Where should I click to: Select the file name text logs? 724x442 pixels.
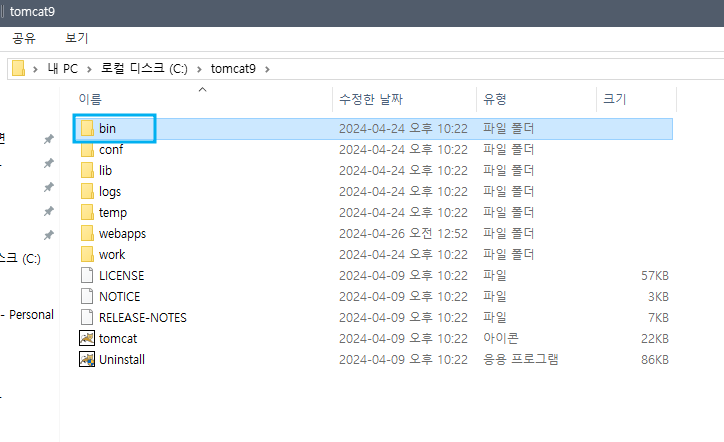pos(110,192)
